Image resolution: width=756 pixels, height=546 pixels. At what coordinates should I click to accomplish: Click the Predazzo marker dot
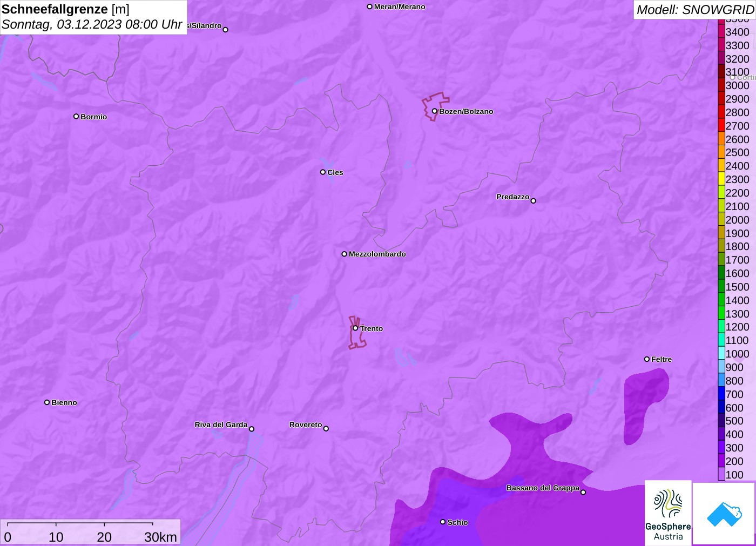(x=534, y=201)
